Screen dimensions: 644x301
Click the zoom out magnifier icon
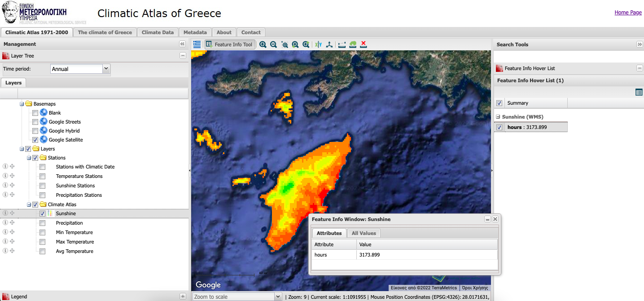pyautogui.click(x=273, y=44)
